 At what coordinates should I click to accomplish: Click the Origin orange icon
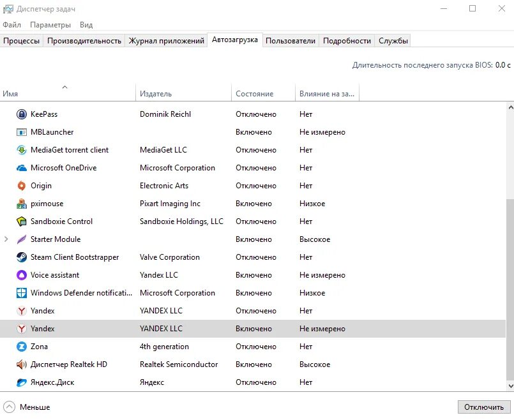tap(22, 186)
